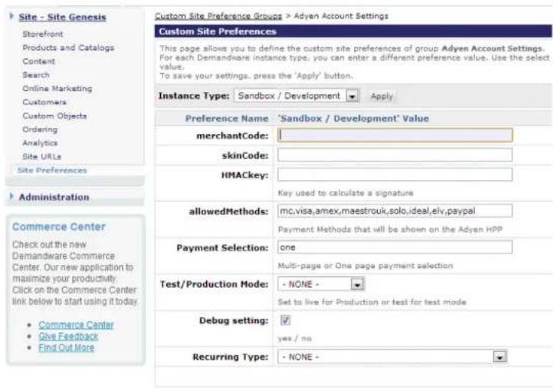554x392 pixels.
Task: Click 'Multi-page or One page payment selection' text
Action: pos(366,266)
